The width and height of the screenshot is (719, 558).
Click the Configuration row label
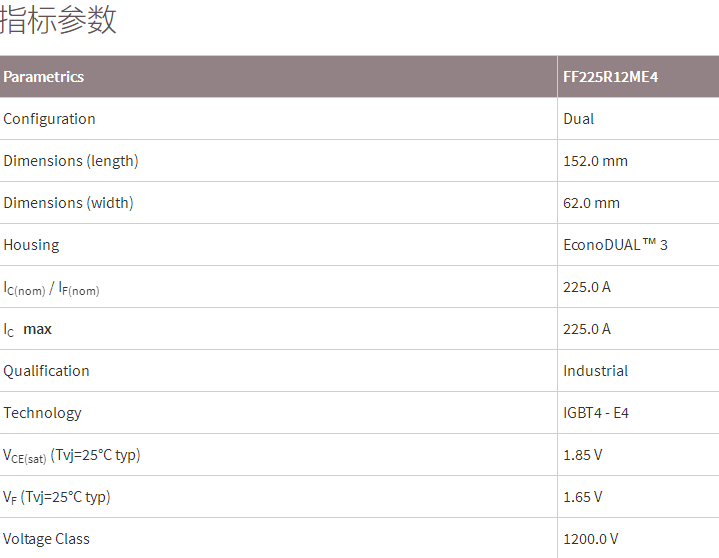[x=50, y=119]
